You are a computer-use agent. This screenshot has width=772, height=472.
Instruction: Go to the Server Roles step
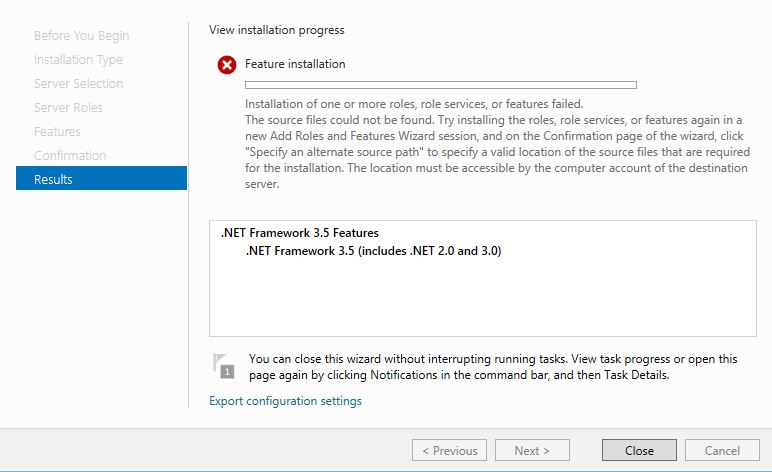point(68,107)
